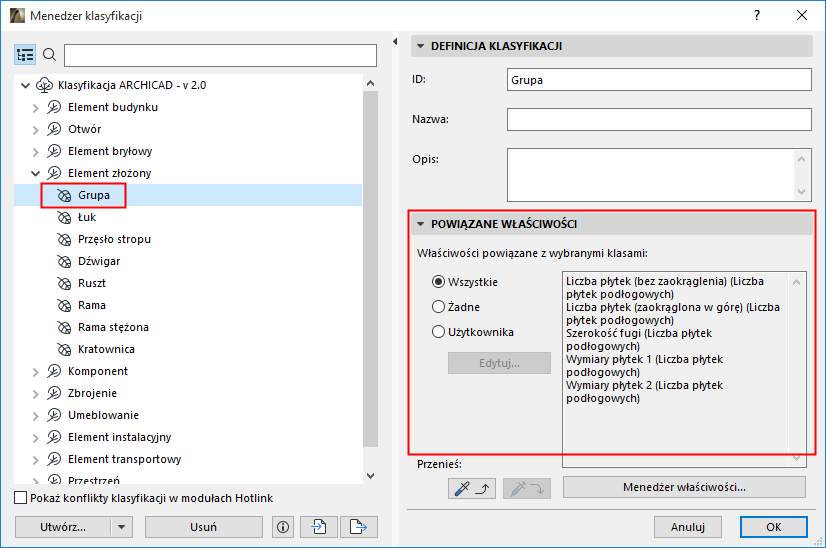Click the leaf icon beside Element złożony
Image resolution: width=826 pixels, height=548 pixels.
[x=54, y=173]
